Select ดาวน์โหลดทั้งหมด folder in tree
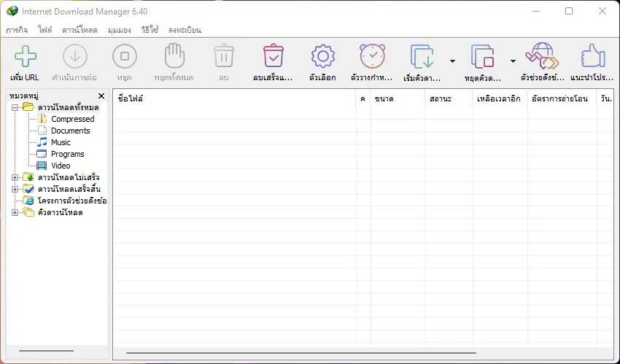620x364 pixels. click(69, 107)
